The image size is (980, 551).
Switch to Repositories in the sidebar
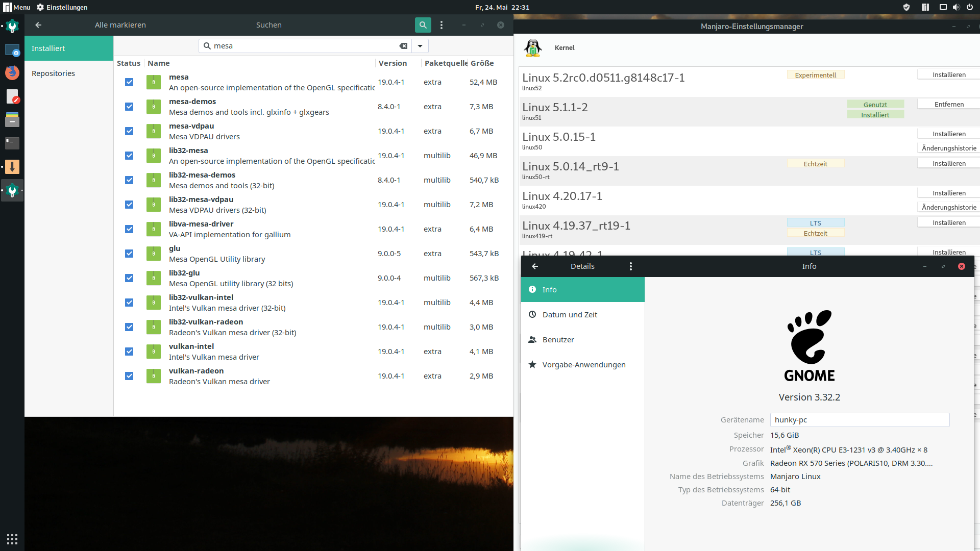tap(53, 73)
